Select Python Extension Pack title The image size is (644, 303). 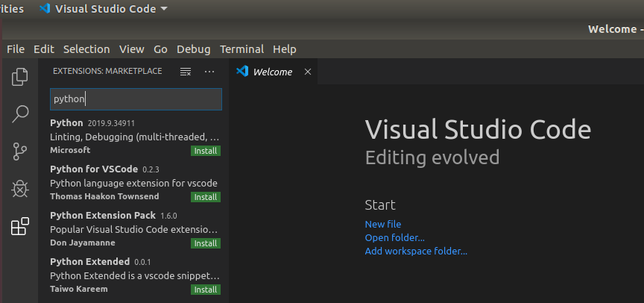103,215
